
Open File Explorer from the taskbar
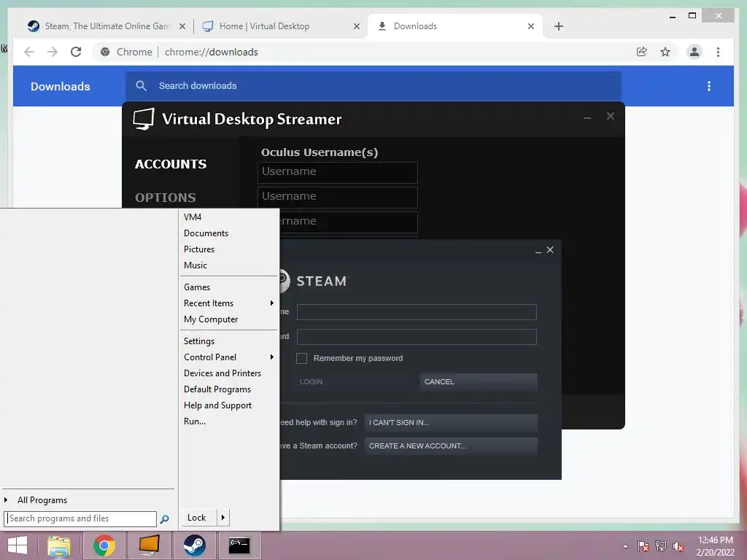58,545
